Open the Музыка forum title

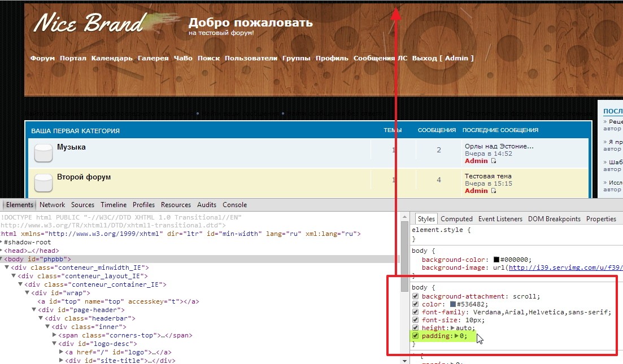(71, 147)
